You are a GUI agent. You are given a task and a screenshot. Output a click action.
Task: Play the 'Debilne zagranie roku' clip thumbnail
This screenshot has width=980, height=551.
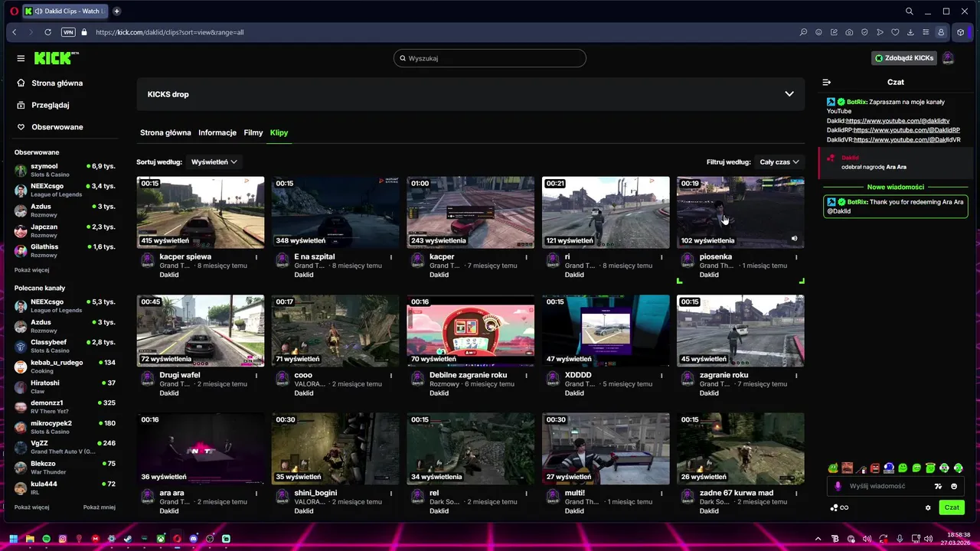click(x=471, y=331)
